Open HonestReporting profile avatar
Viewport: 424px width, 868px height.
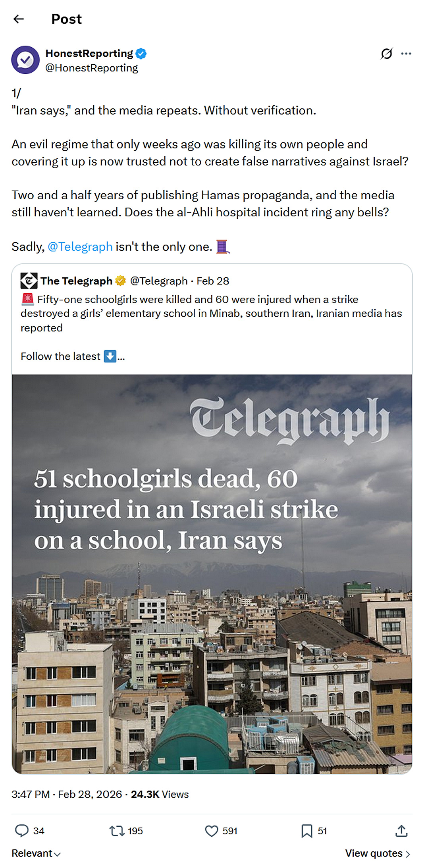(25, 60)
